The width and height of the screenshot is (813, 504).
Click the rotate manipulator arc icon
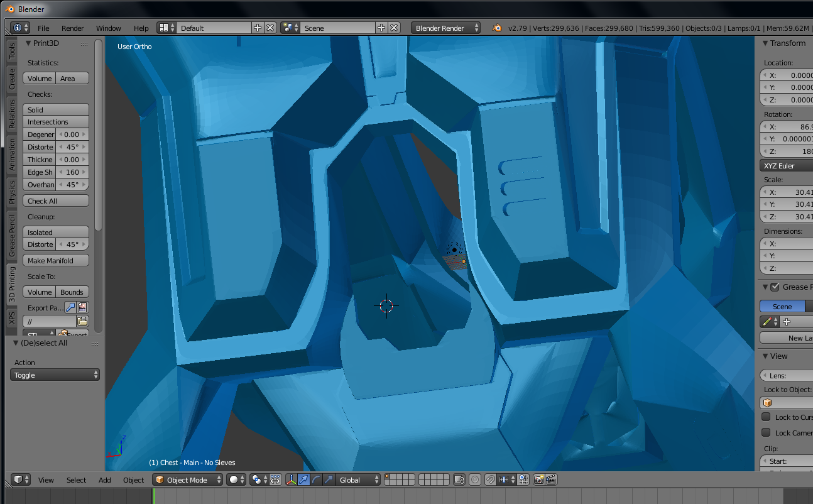coord(317,479)
